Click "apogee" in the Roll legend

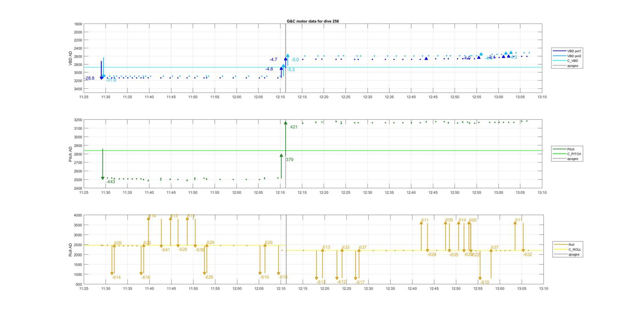[x=574, y=254]
